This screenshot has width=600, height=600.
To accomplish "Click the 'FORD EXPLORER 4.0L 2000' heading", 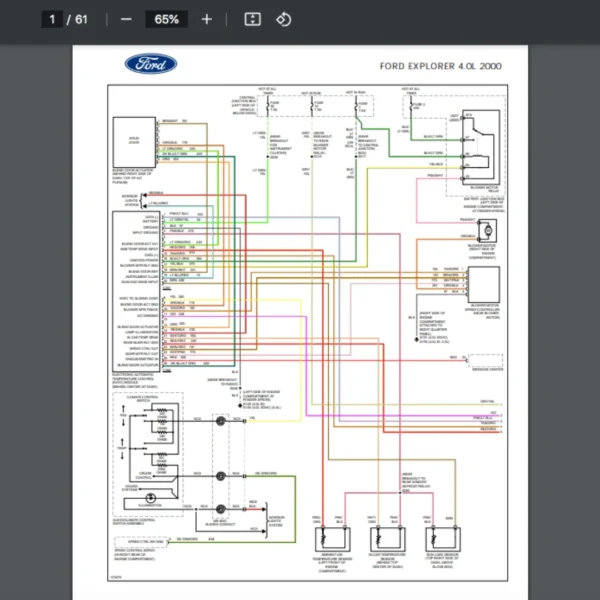I will [x=440, y=66].
